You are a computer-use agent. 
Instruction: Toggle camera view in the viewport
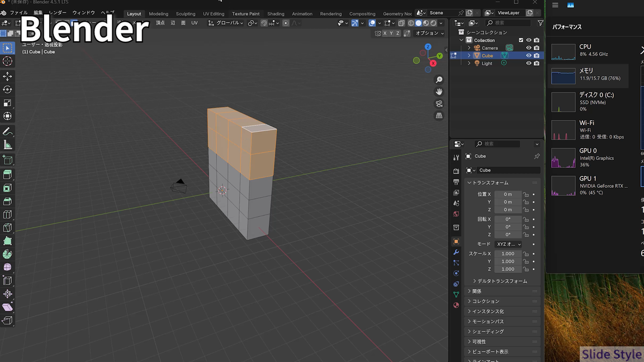pyautogui.click(x=439, y=104)
